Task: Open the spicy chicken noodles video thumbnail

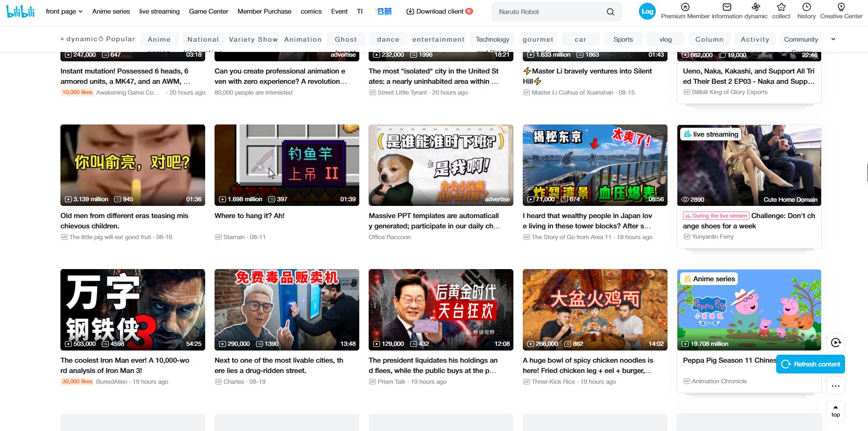Action: coord(595,310)
